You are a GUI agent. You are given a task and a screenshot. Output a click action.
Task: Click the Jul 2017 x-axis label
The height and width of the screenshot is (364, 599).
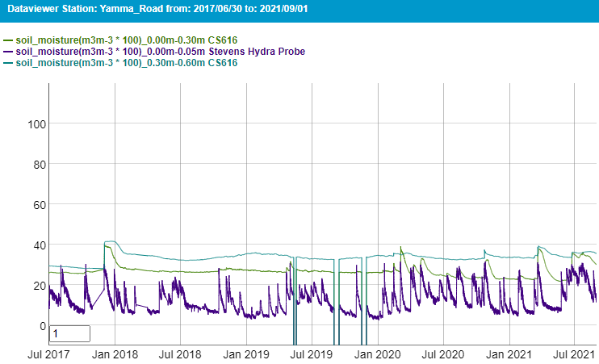48,354
